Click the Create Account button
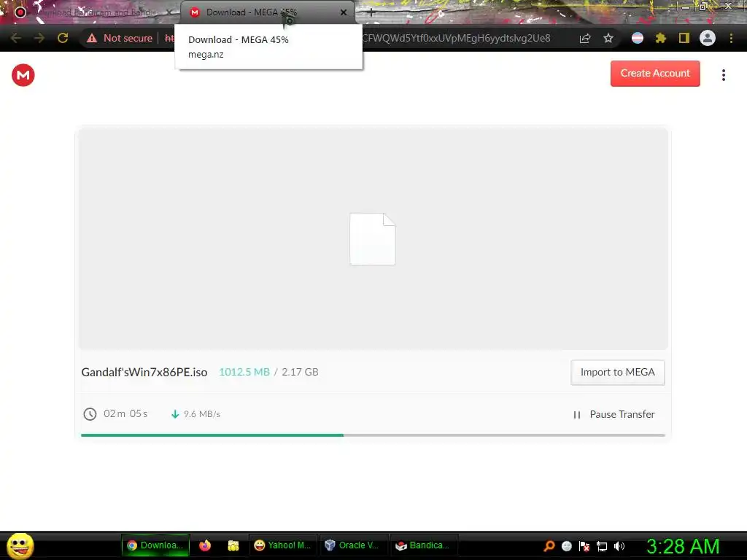Screen dimensions: 747x560 pyautogui.click(x=655, y=74)
